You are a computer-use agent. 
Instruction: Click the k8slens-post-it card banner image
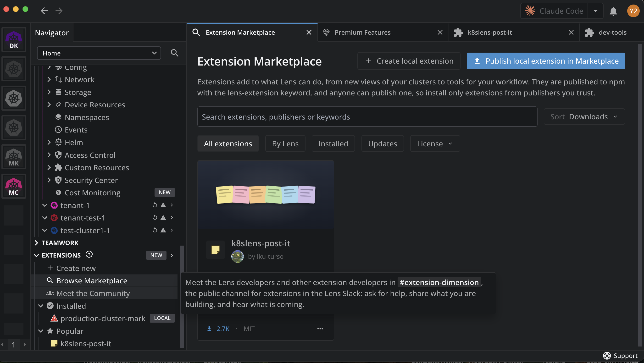266,195
